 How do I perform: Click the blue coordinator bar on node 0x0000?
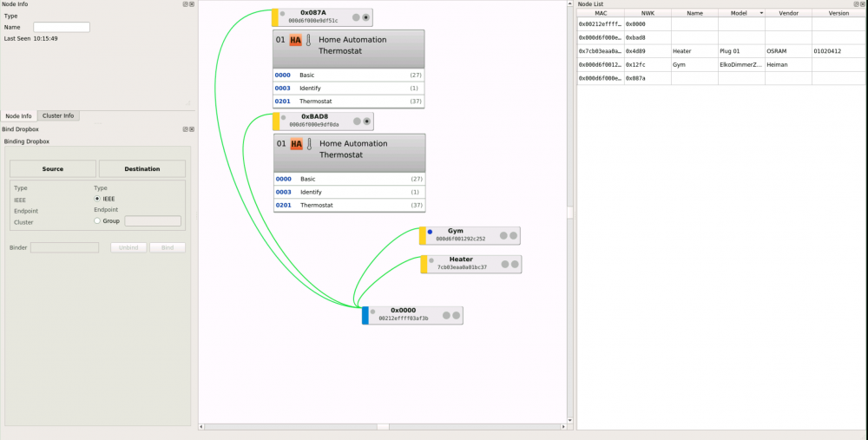pos(365,315)
